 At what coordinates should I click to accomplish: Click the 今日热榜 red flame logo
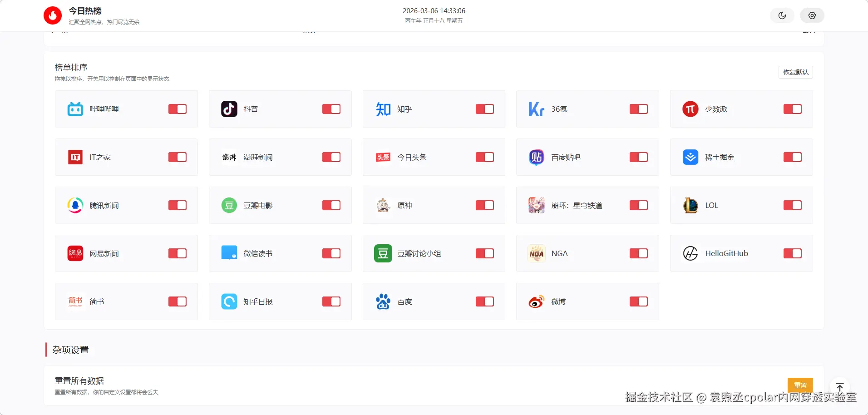[53, 15]
